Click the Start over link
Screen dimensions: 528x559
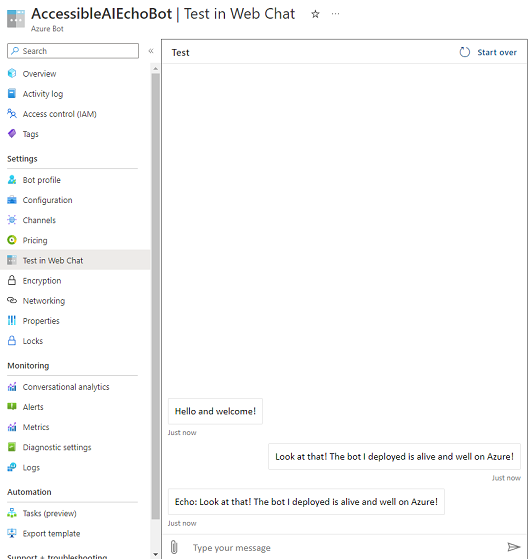click(497, 52)
